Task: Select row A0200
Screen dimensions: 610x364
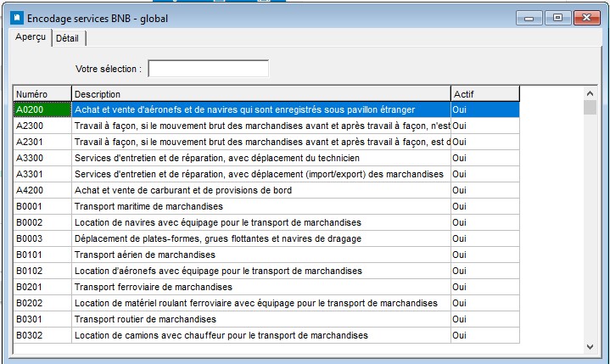Action: click(266, 109)
